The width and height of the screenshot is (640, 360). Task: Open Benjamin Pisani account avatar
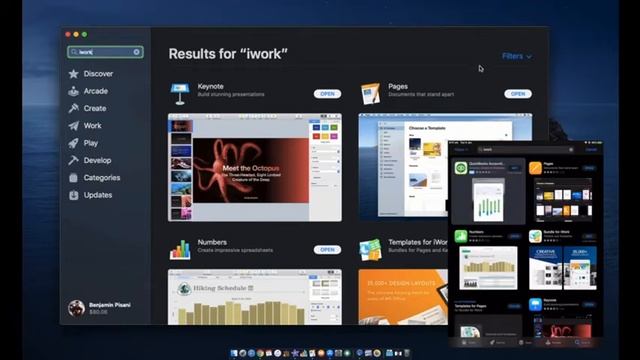(x=76, y=308)
